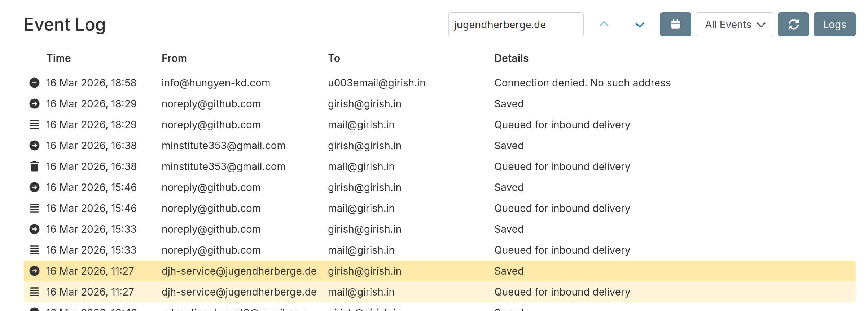The image size is (868, 311).
Task: Click the saved arrow icon on 15:46 row
Action: pos(34,187)
